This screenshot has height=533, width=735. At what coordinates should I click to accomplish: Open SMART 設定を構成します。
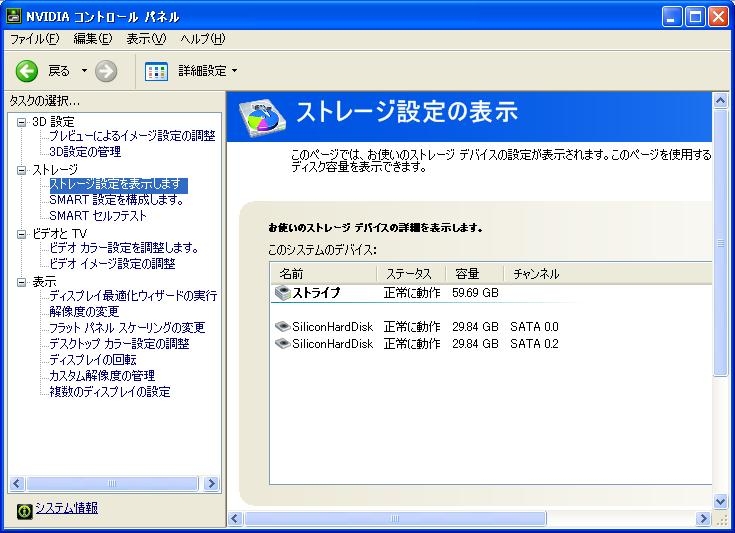tap(116, 200)
